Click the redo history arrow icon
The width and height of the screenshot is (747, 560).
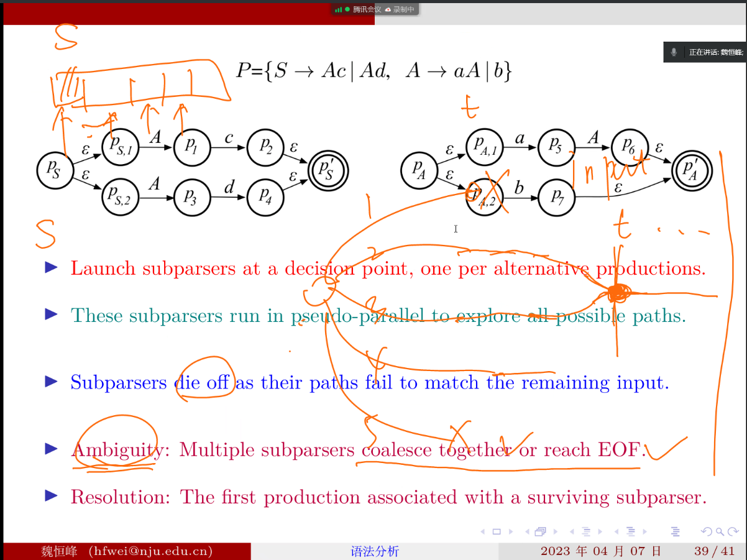(x=732, y=531)
